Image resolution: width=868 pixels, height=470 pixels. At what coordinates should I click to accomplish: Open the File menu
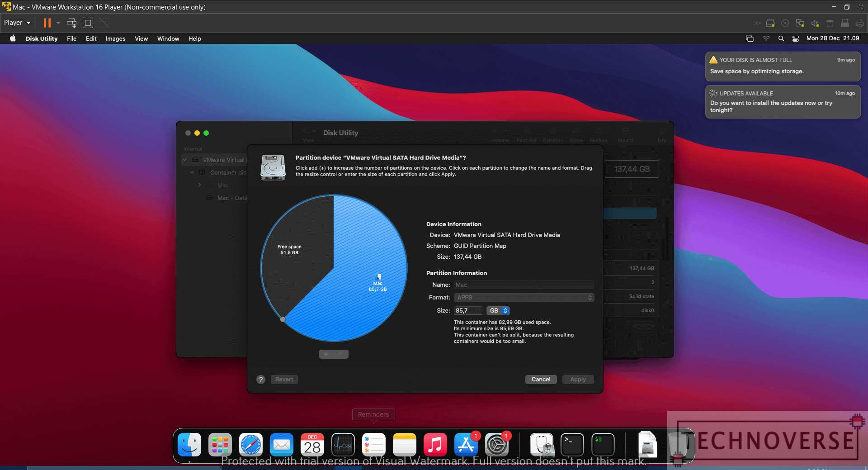[x=71, y=38]
